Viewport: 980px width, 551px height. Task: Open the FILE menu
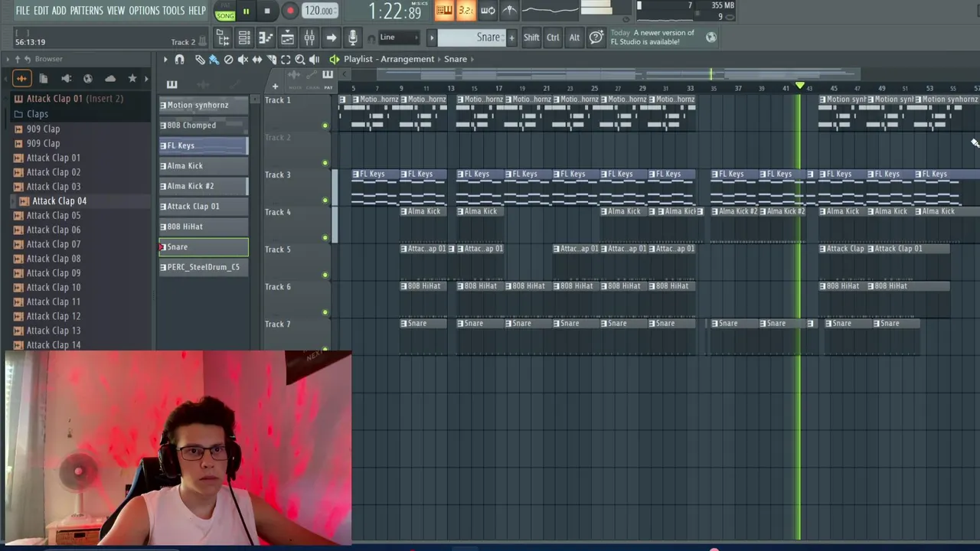pos(22,11)
